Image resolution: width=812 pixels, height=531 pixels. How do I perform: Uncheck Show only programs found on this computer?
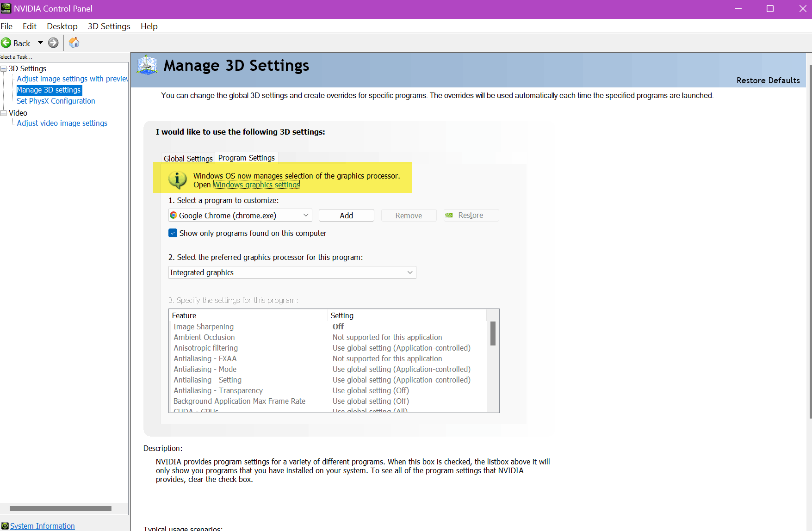(x=173, y=233)
